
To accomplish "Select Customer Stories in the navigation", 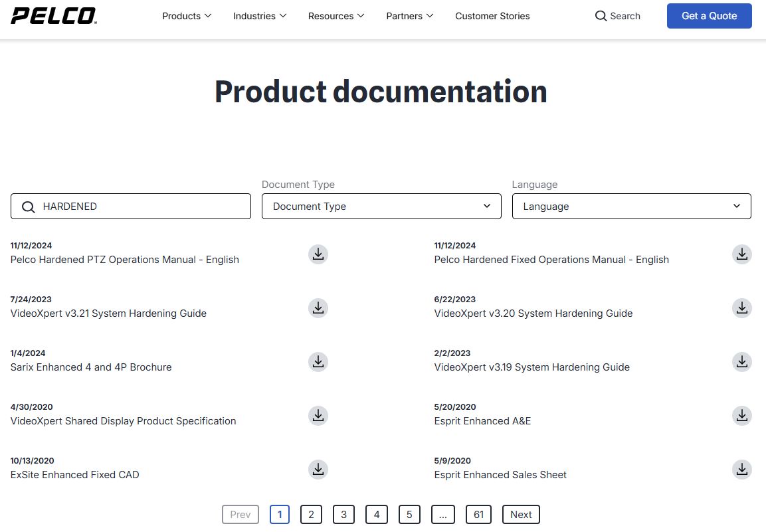I will [x=492, y=16].
